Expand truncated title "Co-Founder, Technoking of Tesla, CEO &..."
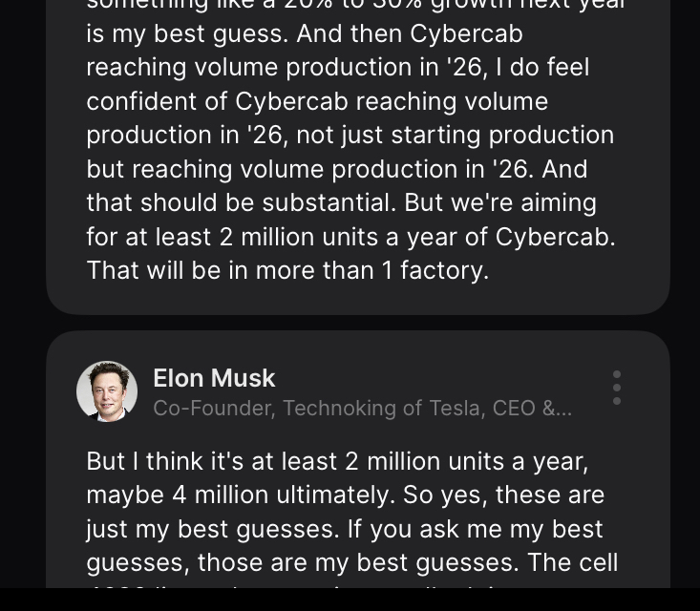 pos(363,409)
